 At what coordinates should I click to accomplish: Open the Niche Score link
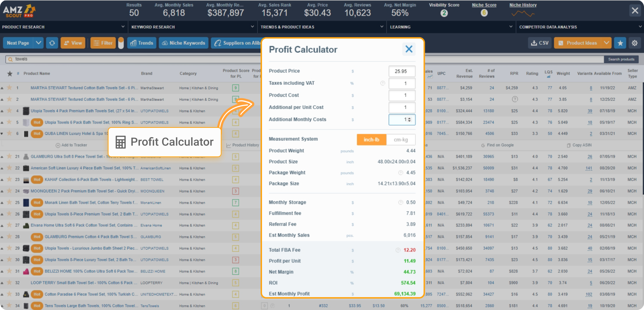484,5
